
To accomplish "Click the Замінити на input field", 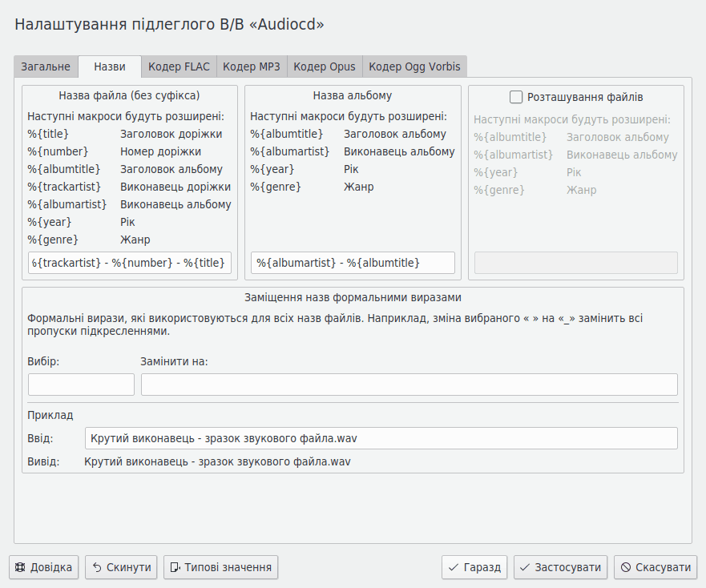I will click(409, 384).
